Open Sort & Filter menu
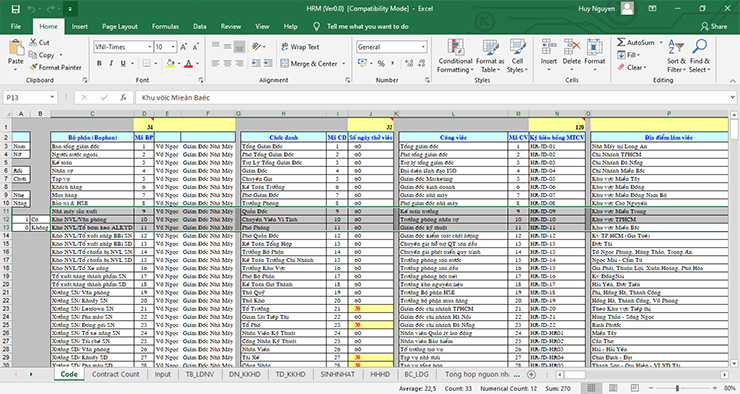Screen dimensions: 740x394 click(x=676, y=56)
